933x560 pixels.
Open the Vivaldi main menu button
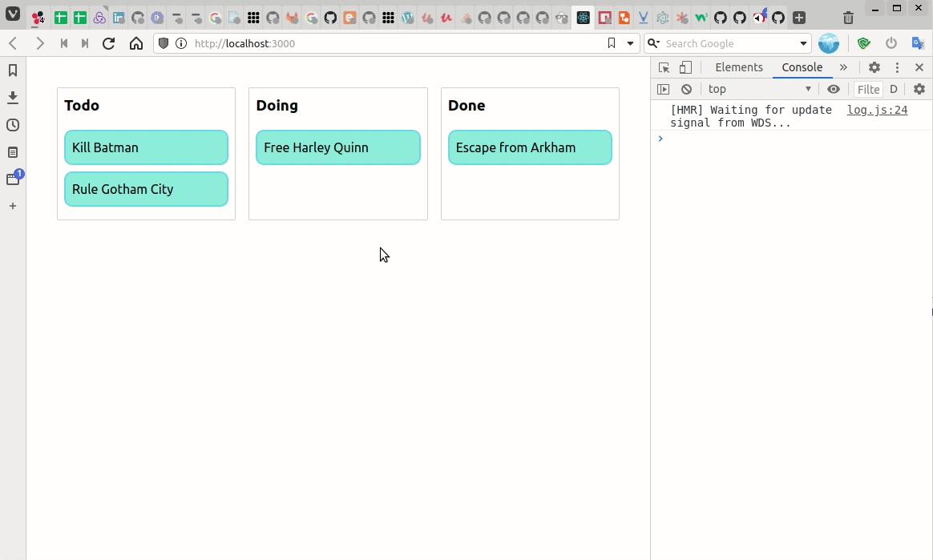point(13,14)
